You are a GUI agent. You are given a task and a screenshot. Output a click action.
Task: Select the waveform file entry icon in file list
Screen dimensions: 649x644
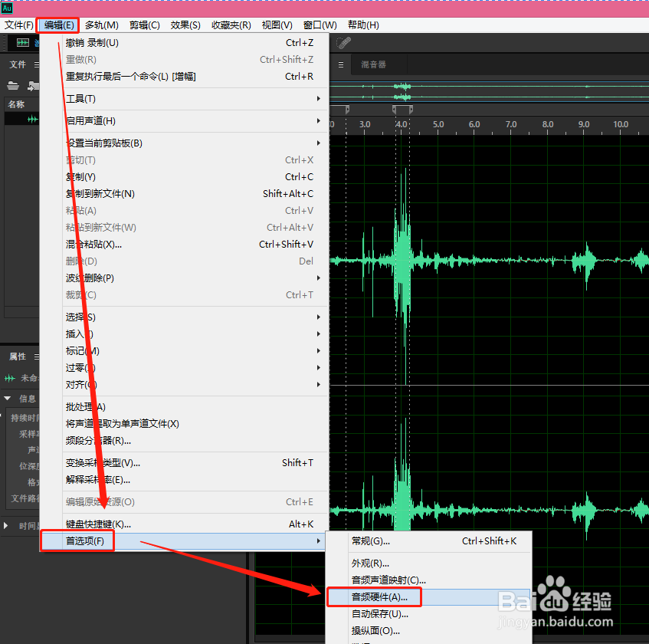tap(32, 120)
